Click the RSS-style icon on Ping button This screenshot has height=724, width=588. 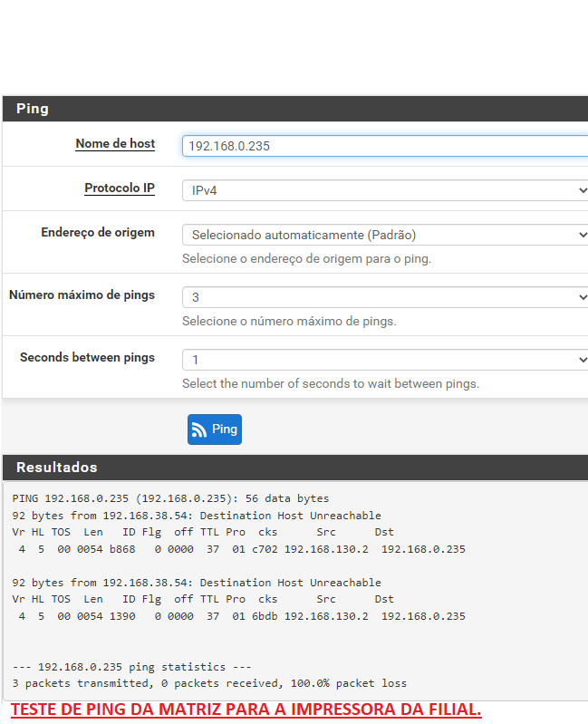(199, 430)
